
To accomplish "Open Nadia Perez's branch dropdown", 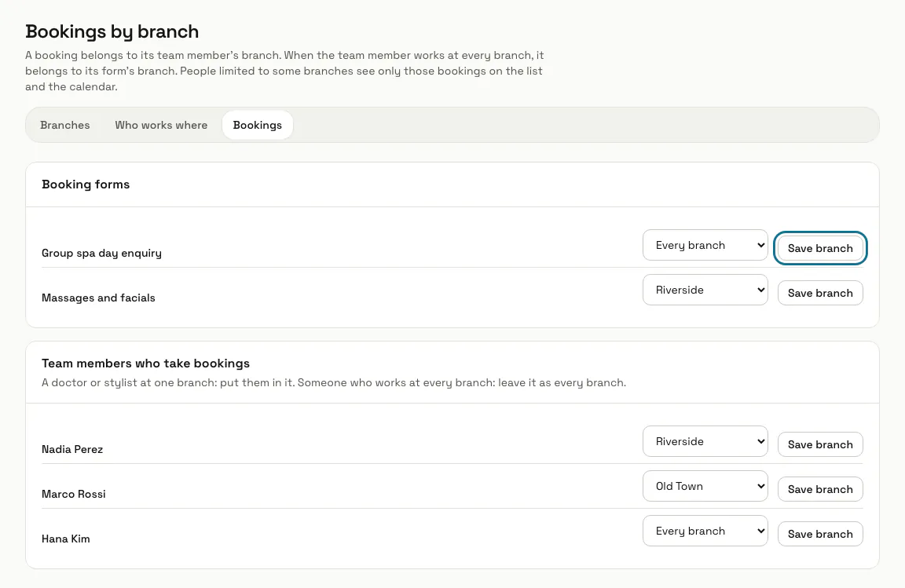I will [705, 441].
